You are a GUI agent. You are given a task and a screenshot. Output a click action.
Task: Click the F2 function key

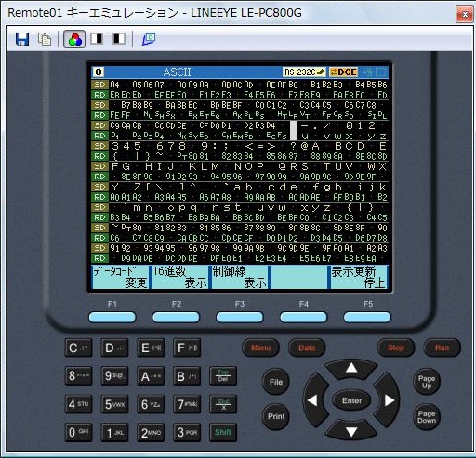[x=176, y=317]
